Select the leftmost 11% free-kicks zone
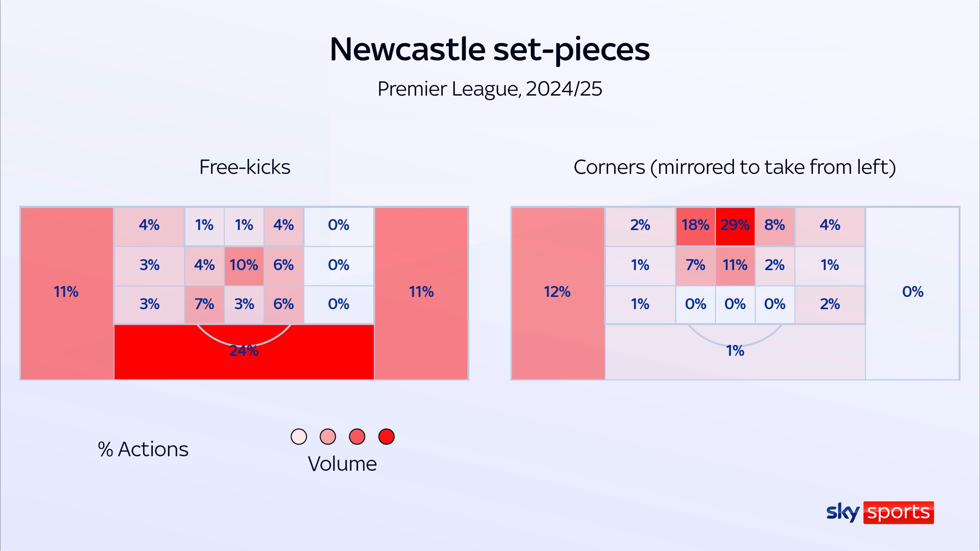Image resolution: width=980 pixels, height=551 pixels. pos(67,293)
